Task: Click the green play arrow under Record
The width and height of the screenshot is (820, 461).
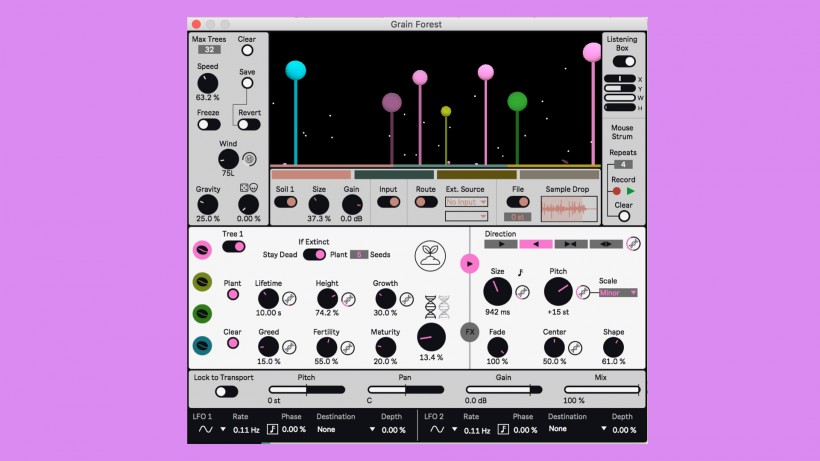Action: tap(631, 190)
